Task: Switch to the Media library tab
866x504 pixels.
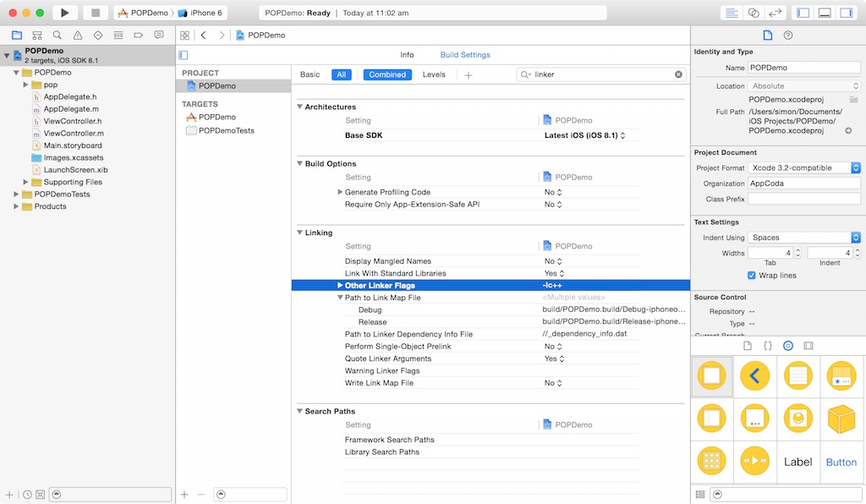Action: (x=808, y=345)
